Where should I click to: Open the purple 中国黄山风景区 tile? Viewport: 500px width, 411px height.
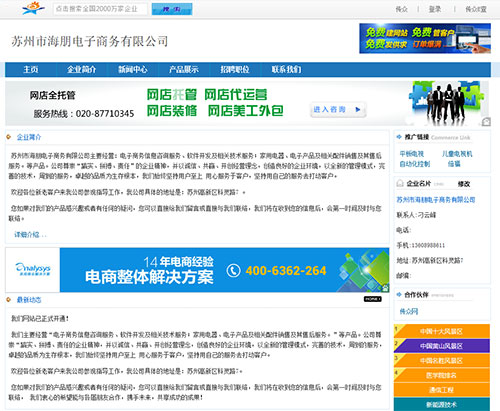(x=442, y=346)
